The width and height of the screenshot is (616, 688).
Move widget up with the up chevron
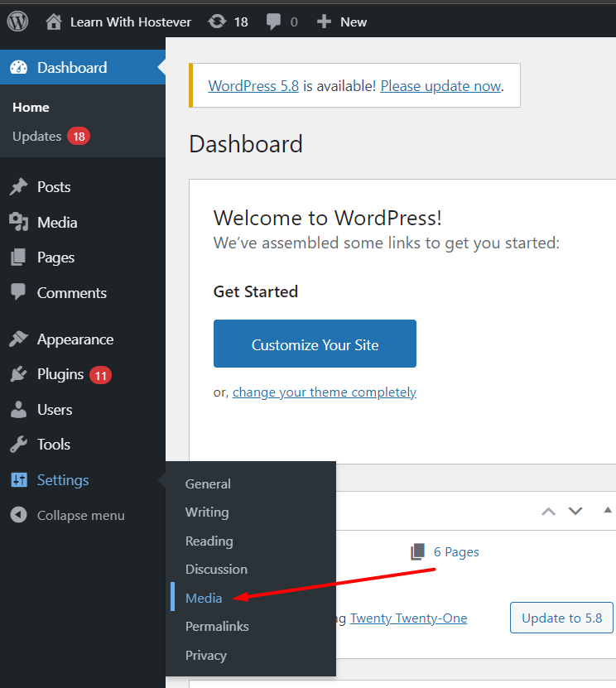(548, 511)
